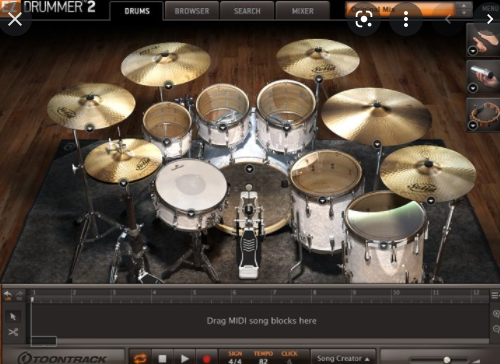Open the front floor tom dropdown arrow
This screenshot has height=364, width=500.
click(x=384, y=246)
